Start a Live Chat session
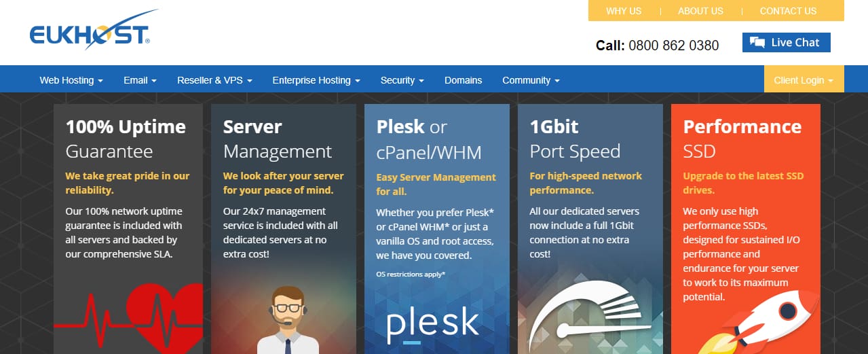Image resolution: width=868 pixels, height=354 pixels. (786, 42)
